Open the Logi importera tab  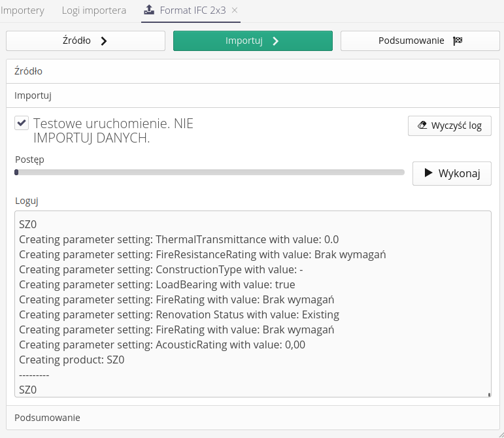tap(94, 10)
